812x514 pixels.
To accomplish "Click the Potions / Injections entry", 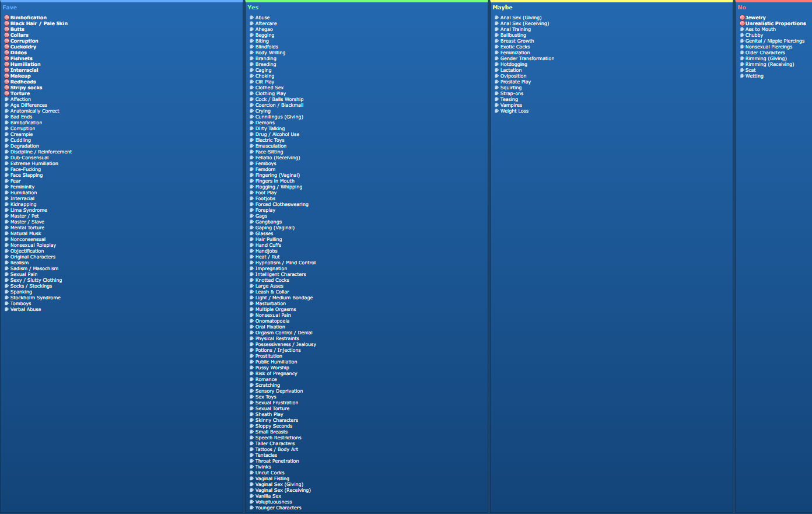I will pyautogui.click(x=278, y=350).
